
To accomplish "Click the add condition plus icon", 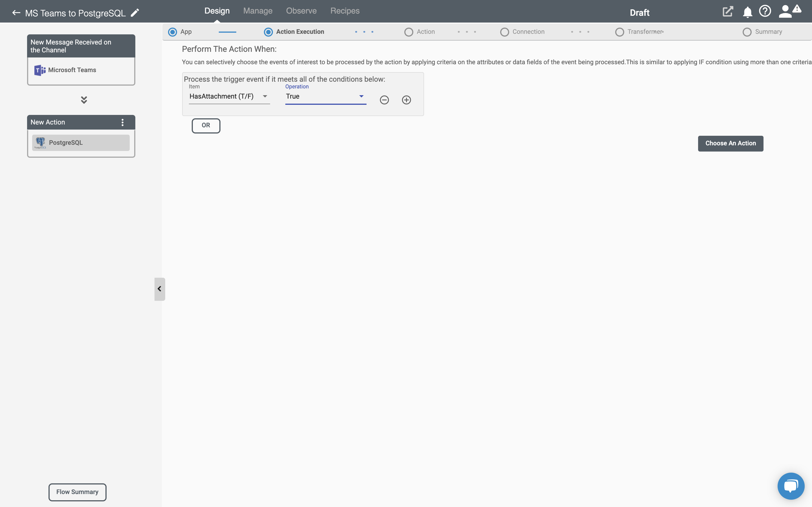I will (x=407, y=99).
